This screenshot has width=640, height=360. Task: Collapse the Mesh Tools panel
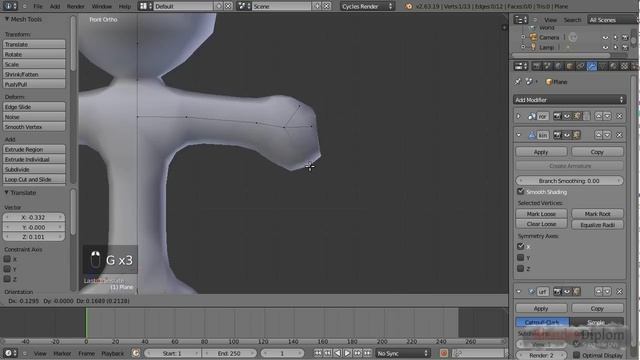pos(7,19)
